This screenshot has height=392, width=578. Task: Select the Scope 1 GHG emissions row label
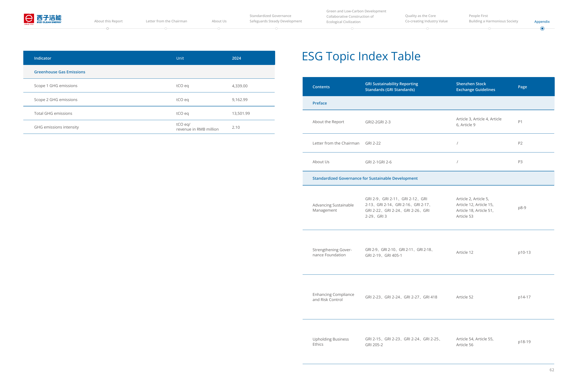(x=56, y=86)
